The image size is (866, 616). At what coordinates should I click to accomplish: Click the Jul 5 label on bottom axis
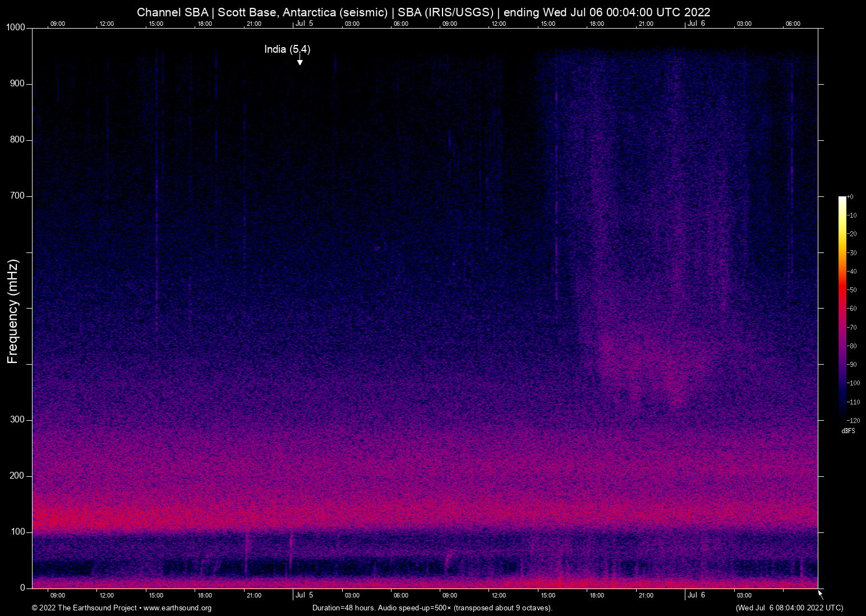(x=305, y=595)
